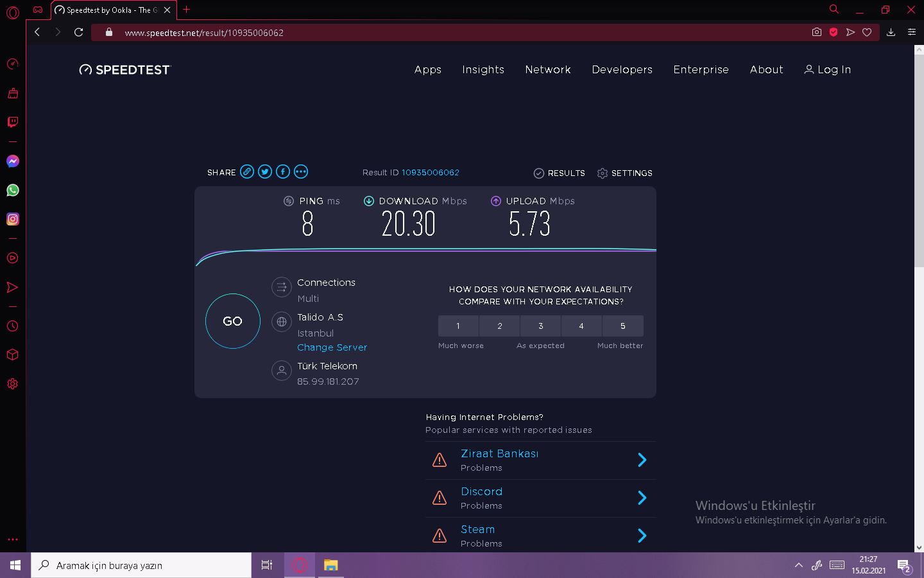924x578 pixels.
Task: Rate network availability 1
Action: pyautogui.click(x=458, y=326)
